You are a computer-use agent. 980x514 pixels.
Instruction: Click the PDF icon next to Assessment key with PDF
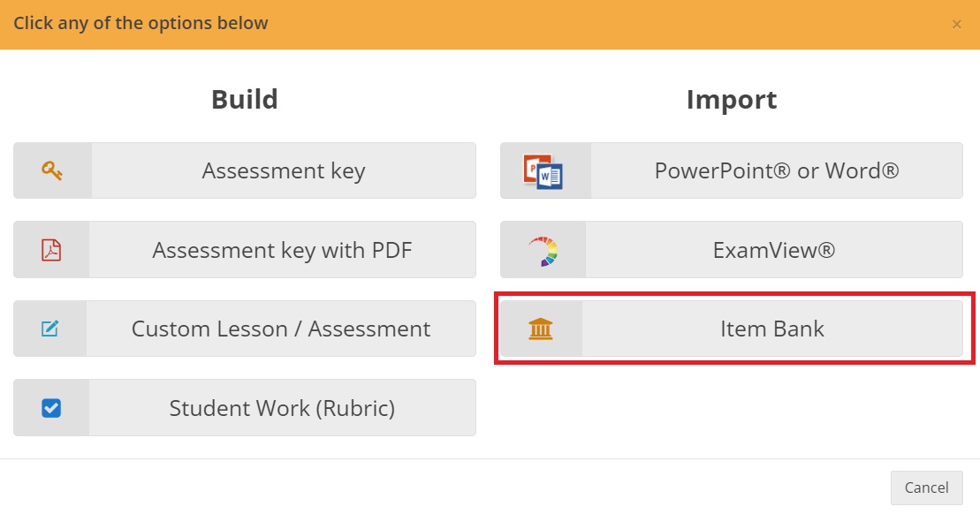[50, 249]
